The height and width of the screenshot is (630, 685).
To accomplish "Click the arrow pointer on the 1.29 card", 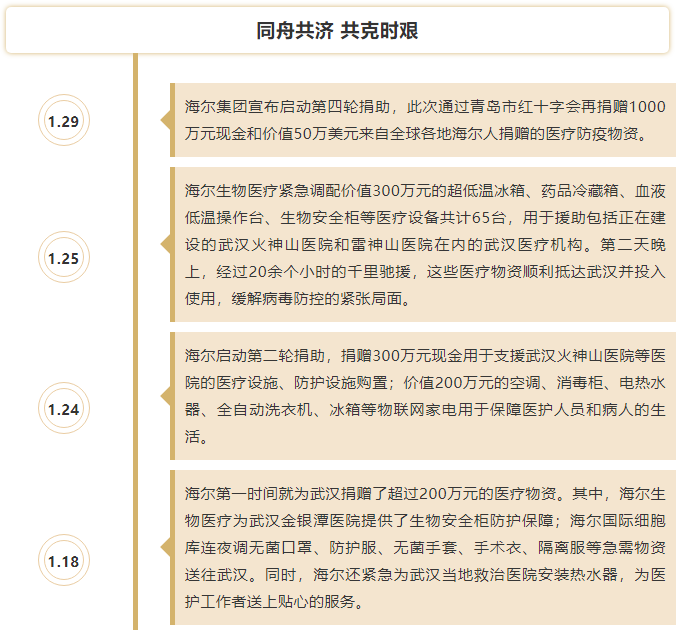I will tap(165, 121).
